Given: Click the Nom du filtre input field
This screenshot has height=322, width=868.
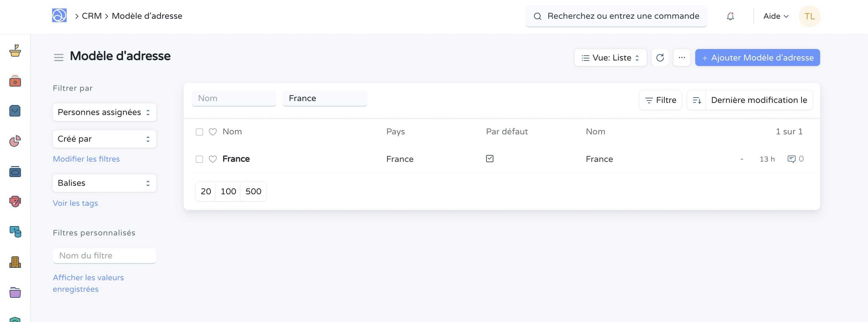Looking at the screenshot, I should tap(104, 255).
